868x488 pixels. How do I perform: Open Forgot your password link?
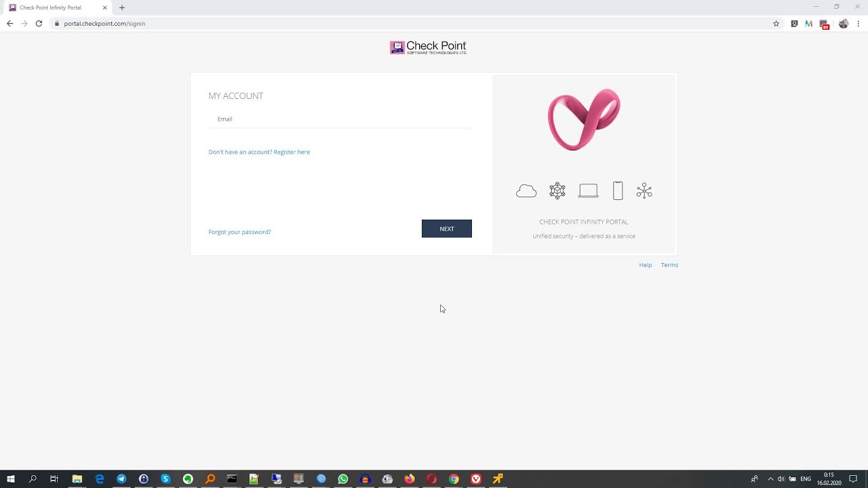click(239, 232)
